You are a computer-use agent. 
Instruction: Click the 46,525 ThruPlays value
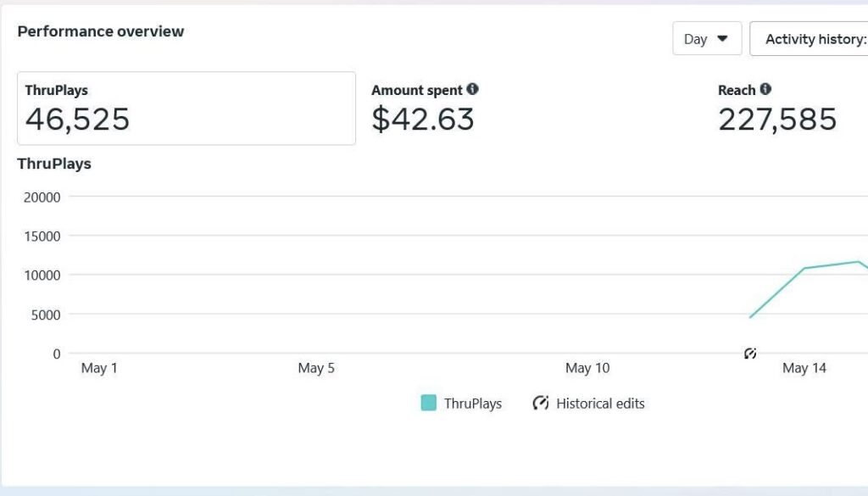click(77, 119)
